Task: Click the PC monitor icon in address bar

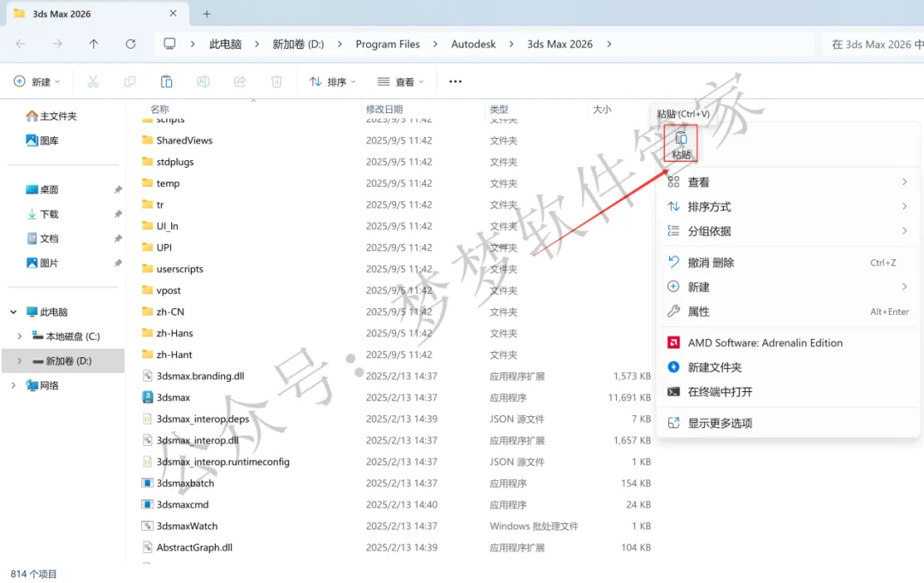Action: pyautogui.click(x=169, y=44)
